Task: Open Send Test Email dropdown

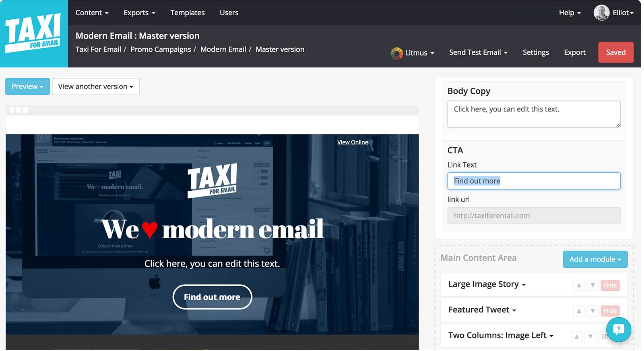Action: pos(478,53)
